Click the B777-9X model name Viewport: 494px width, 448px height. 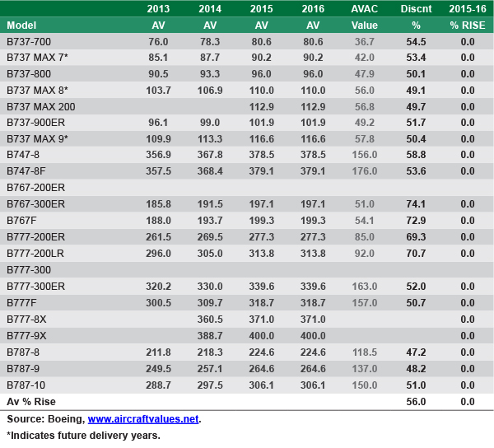pyautogui.click(x=29, y=336)
